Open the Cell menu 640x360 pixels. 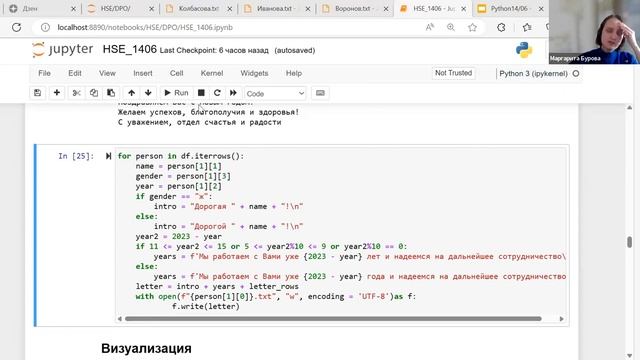(x=176, y=73)
